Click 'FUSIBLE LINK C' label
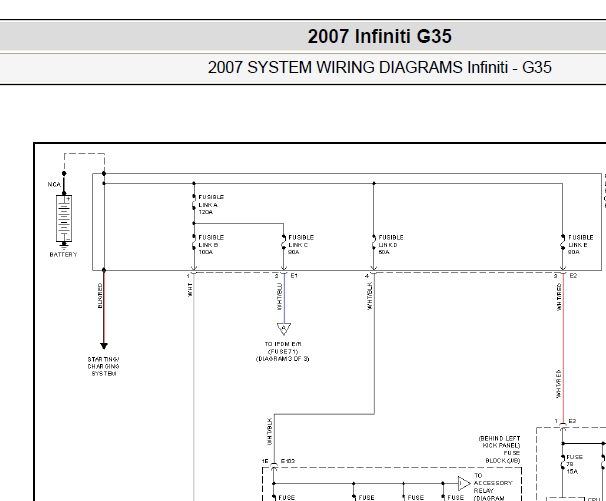The image size is (606, 501). coord(301,245)
